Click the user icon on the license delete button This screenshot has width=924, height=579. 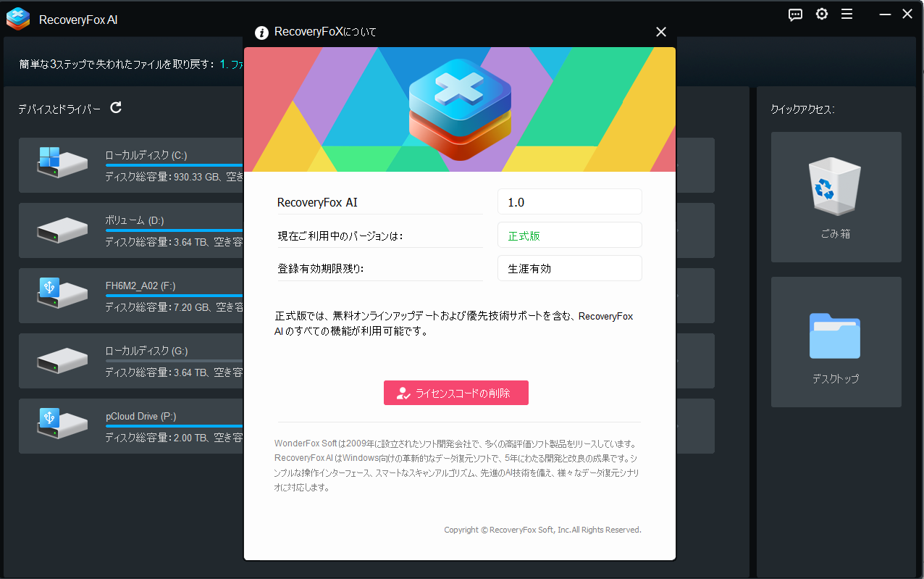click(x=403, y=393)
